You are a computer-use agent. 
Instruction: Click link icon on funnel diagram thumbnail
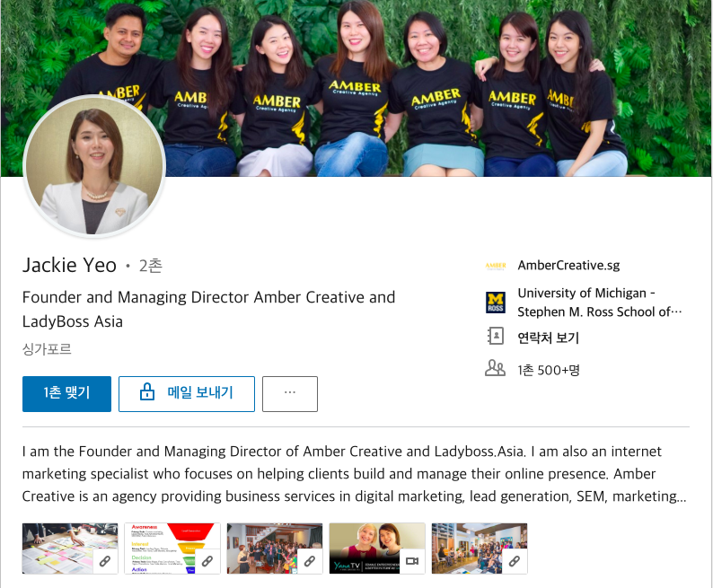[x=207, y=561]
